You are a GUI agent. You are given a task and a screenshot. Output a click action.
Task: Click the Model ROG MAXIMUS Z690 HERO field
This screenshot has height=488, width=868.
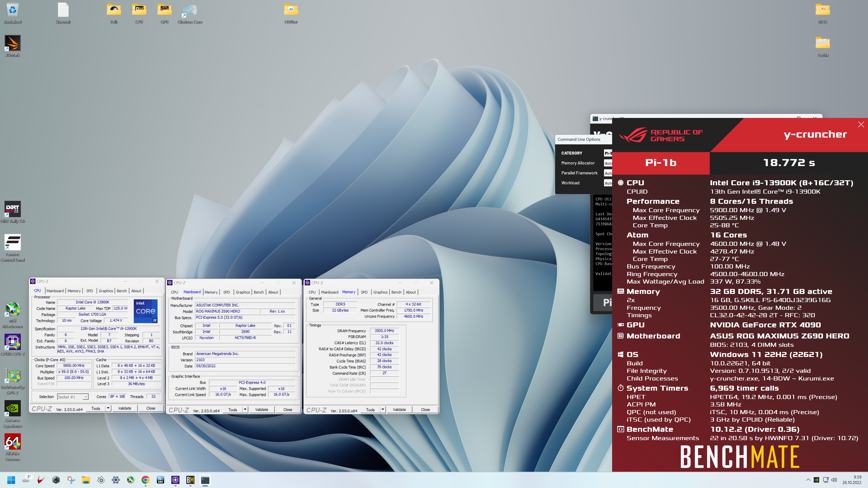(x=227, y=311)
